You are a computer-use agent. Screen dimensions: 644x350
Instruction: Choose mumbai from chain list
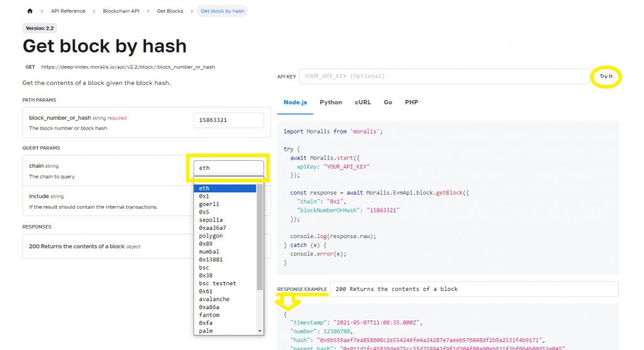pyautogui.click(x=225, y=252)
